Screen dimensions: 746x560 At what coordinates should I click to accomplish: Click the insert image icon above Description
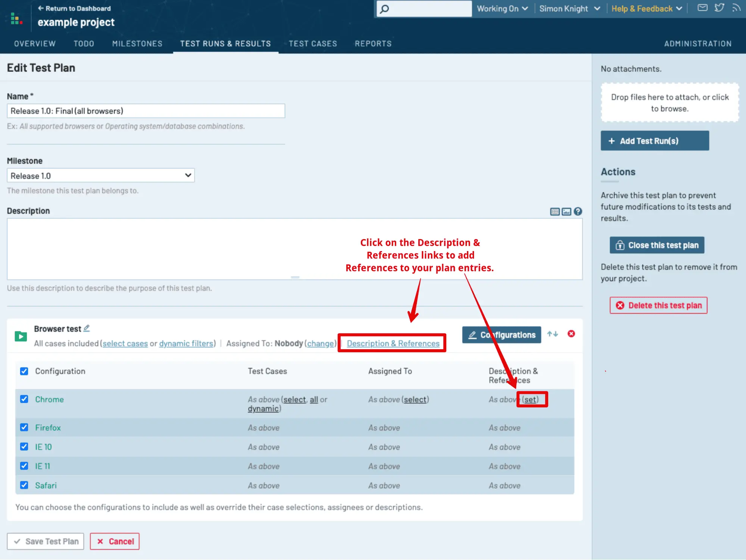(x=566, y=212)
